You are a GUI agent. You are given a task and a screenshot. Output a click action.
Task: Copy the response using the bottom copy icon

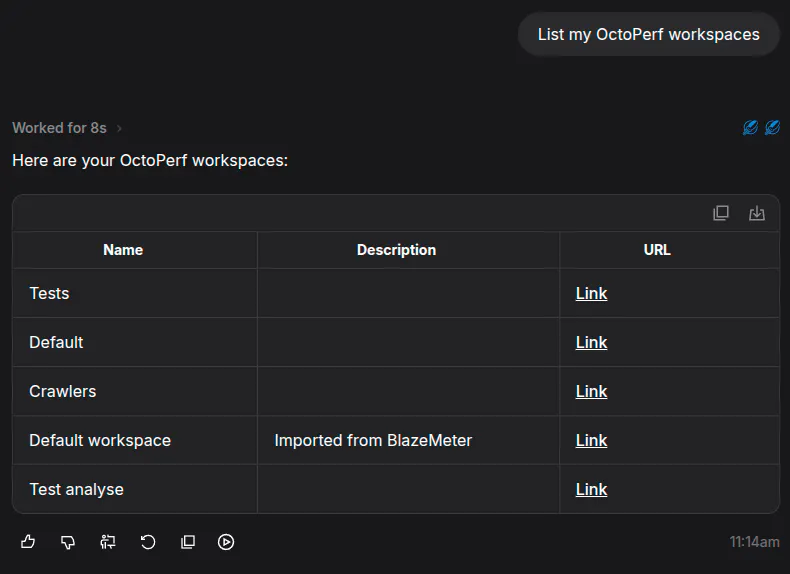point(188,542)
